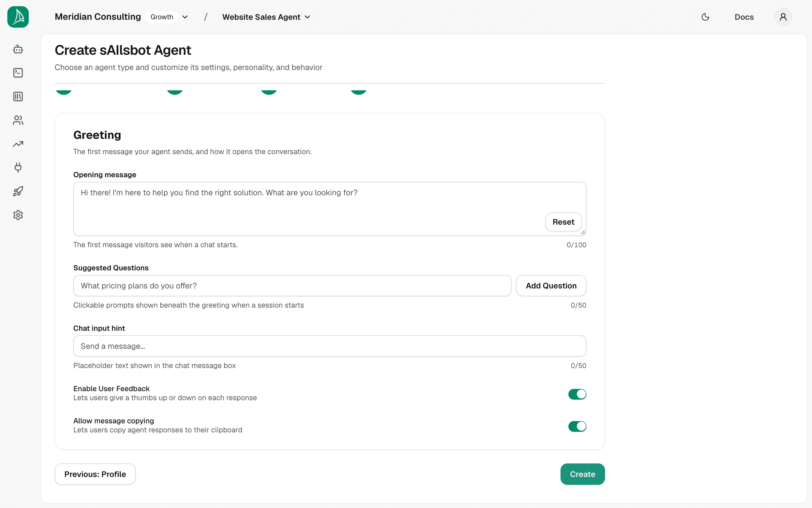Focus the Chat input hint field
Screen dimensions: 812x508
pyautogui.click(x=330, y=346)
